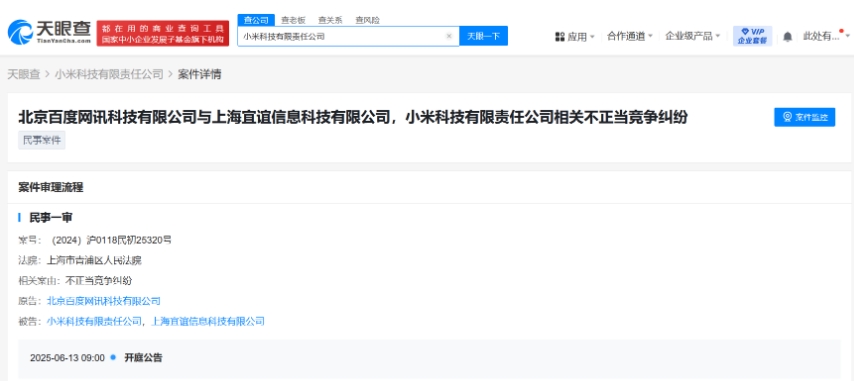
Task: Select the 查风险 search tab
Action: pos(367,20)
